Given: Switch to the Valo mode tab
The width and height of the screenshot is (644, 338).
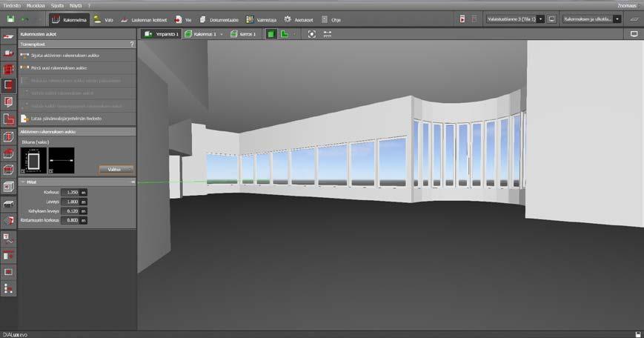Looking at the screenshot, I should 103,20.
